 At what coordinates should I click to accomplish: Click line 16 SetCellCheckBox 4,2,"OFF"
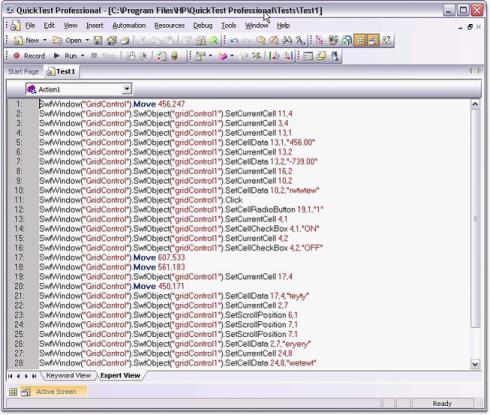181,248
